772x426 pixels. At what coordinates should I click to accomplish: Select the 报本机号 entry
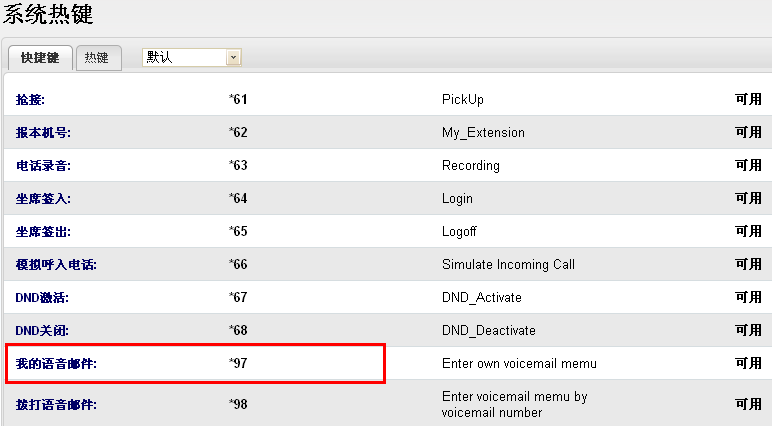tap(43, 133)
